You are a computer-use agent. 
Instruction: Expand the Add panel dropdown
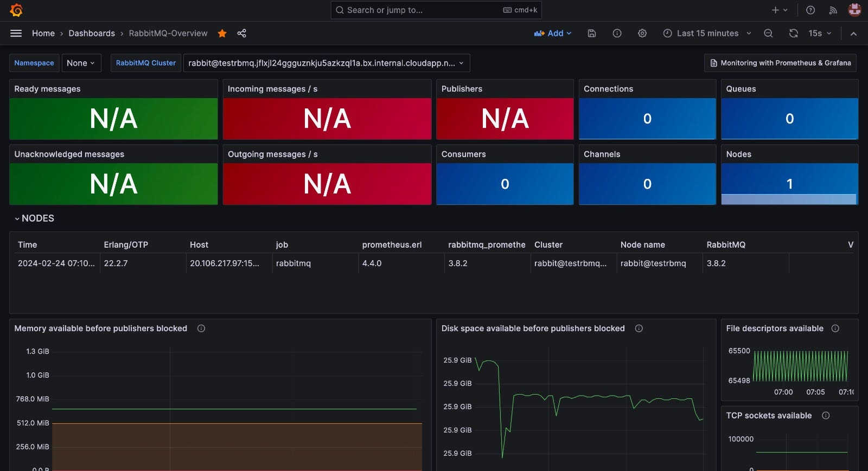tap(553, 33)
